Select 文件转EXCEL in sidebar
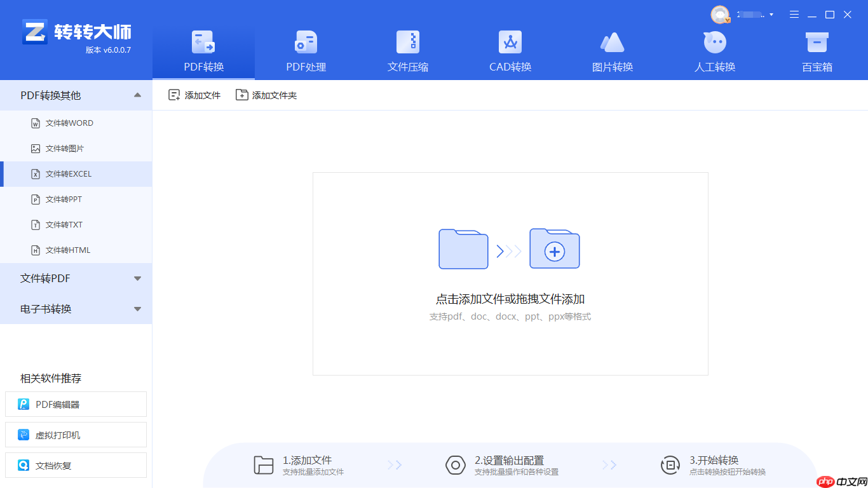868x488 pixels. coord(76,174)
